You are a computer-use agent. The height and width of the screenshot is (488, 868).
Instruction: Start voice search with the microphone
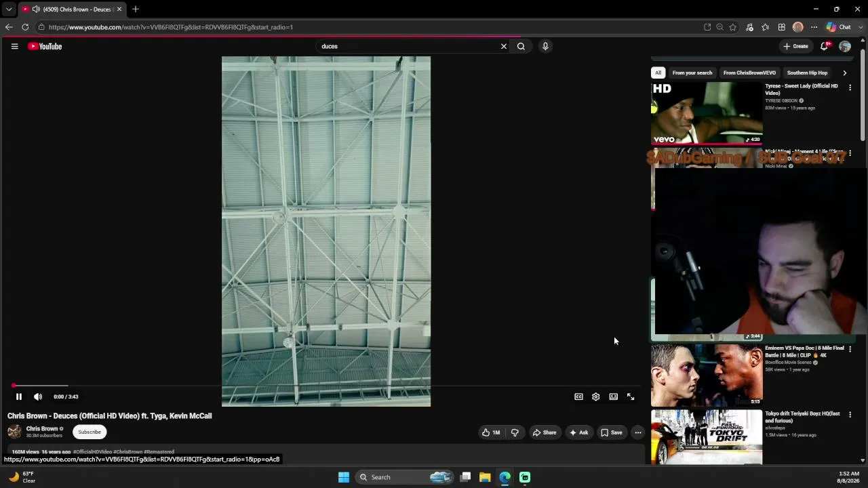click(545, 46)
